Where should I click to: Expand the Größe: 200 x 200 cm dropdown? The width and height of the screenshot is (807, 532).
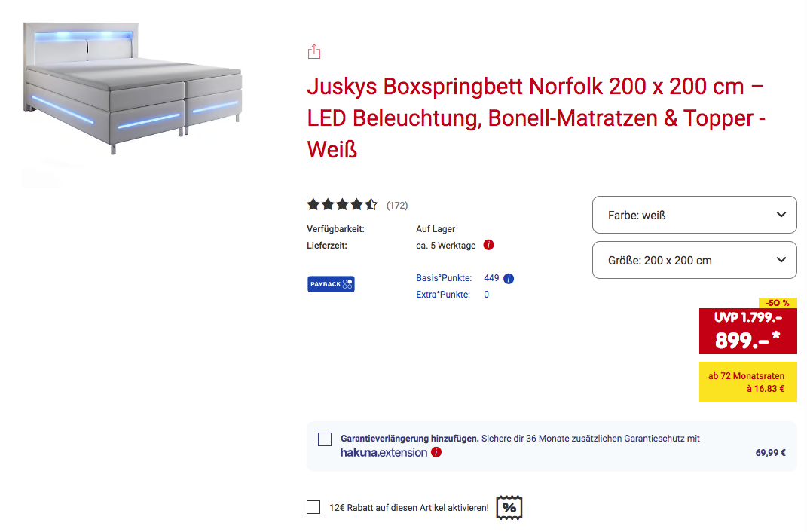tap(694, 260)
